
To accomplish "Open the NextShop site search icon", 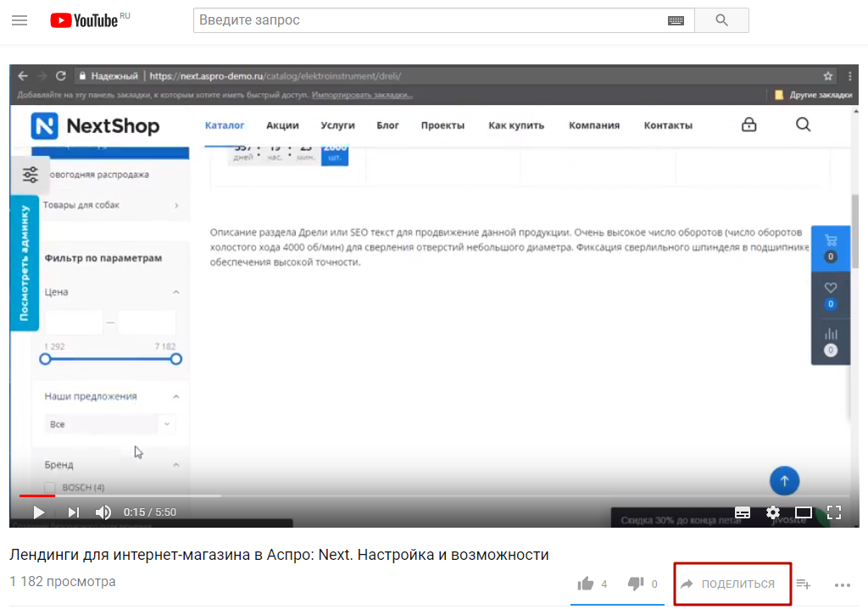I will 804,125.
